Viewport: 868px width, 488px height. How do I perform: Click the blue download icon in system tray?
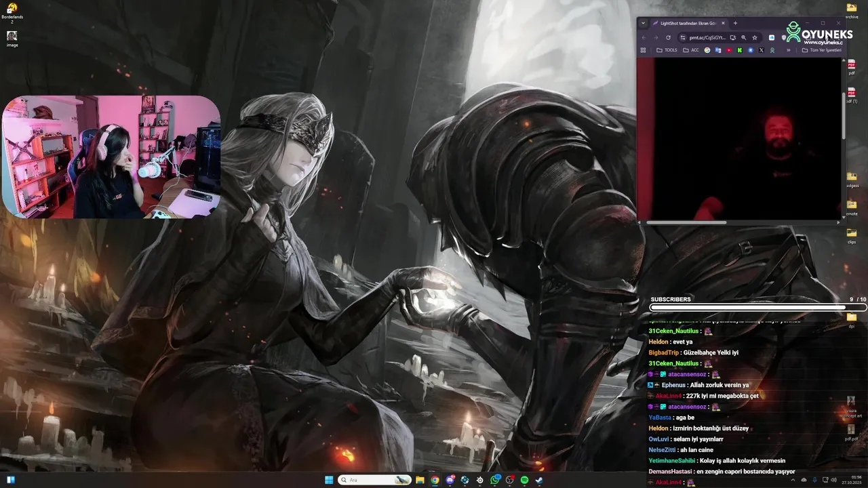[815, 480]
